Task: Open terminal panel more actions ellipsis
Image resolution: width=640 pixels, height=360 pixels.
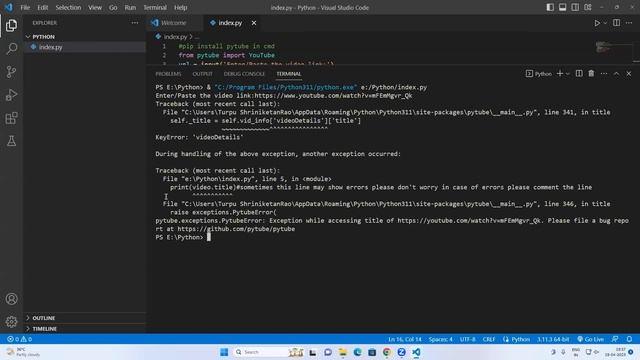Action: (604, 73)
